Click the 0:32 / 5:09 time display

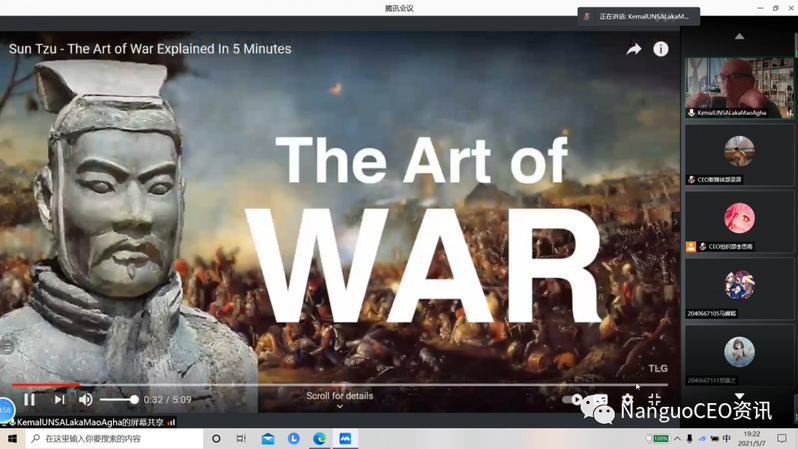click(x=167, y=400)
